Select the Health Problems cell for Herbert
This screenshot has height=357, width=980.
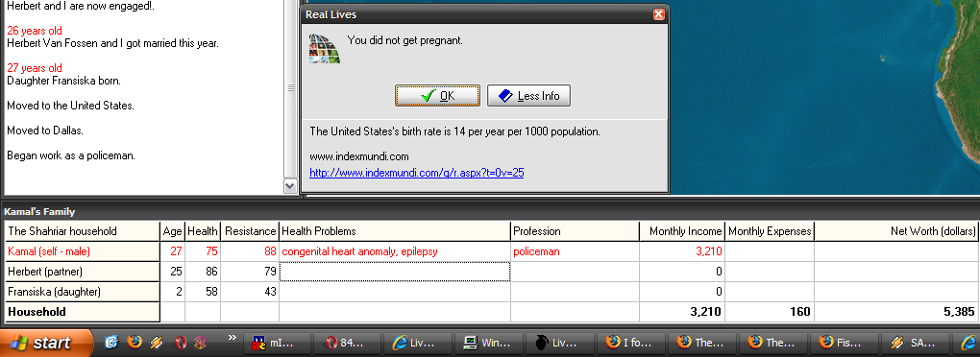click(x=395, y=272)
